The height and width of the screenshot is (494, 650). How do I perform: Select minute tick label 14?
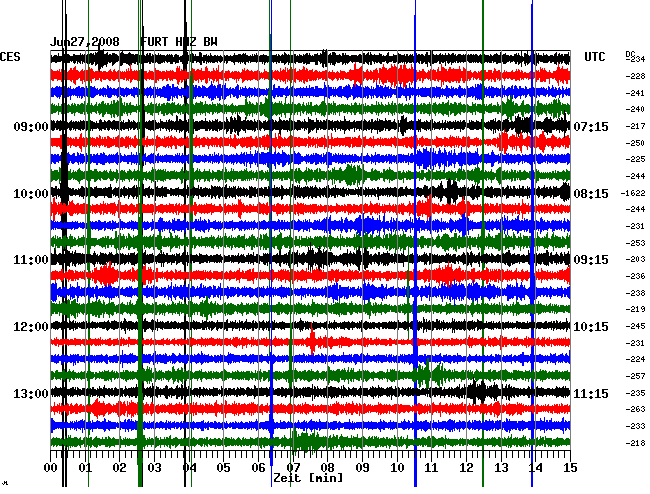point(536,468)
